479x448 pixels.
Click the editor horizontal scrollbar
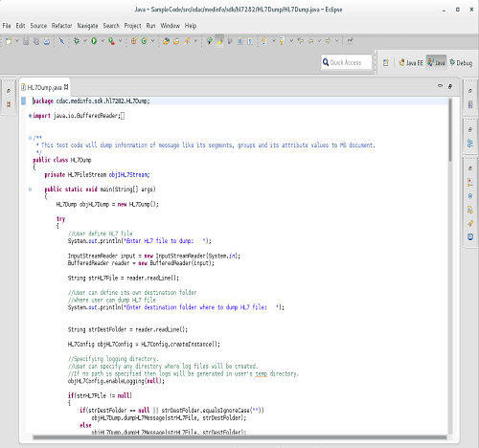239,437
